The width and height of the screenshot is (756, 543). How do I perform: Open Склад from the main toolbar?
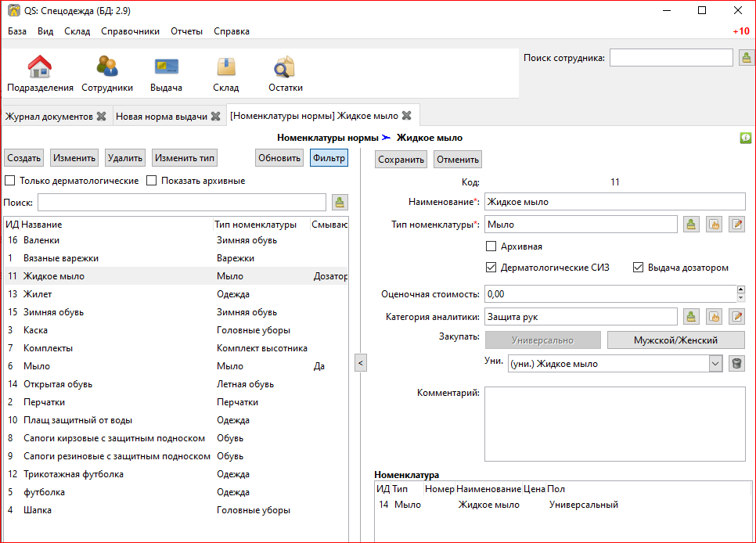coord(225,74)
